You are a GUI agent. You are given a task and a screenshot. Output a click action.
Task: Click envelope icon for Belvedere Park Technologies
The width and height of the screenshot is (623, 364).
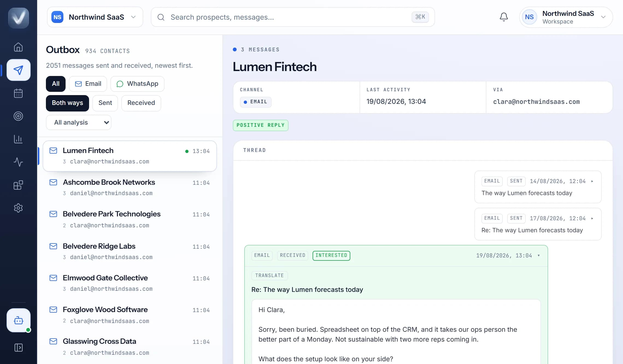pyautogui.click(x=53, y=214)
